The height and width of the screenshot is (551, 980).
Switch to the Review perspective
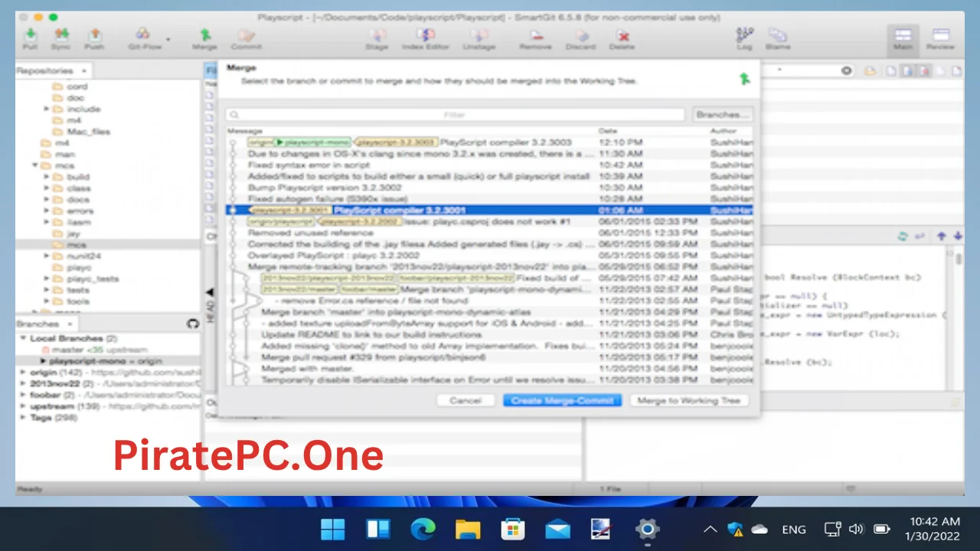[940, 38]
